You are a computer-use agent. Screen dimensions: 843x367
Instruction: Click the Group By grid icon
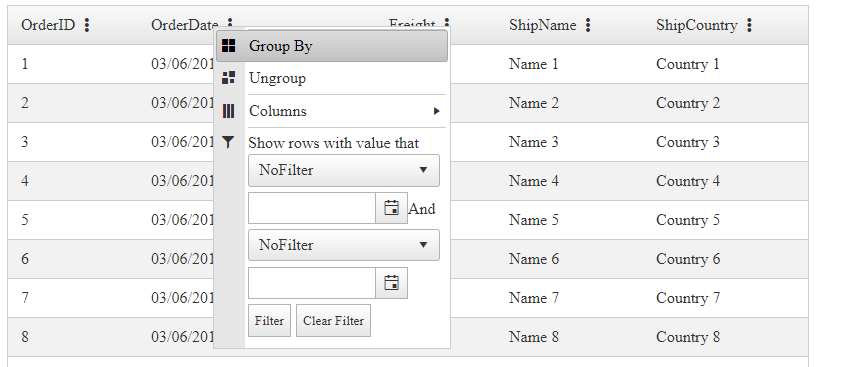tap(228, 46)
